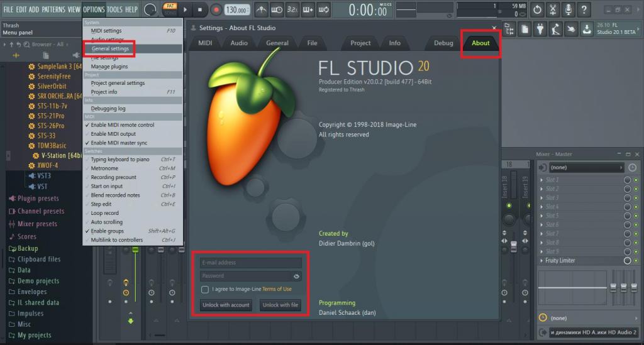The width and height of the screenshot is (644, 345).
Task: Click the tempo 130.000 display
Action: point(237,10)
